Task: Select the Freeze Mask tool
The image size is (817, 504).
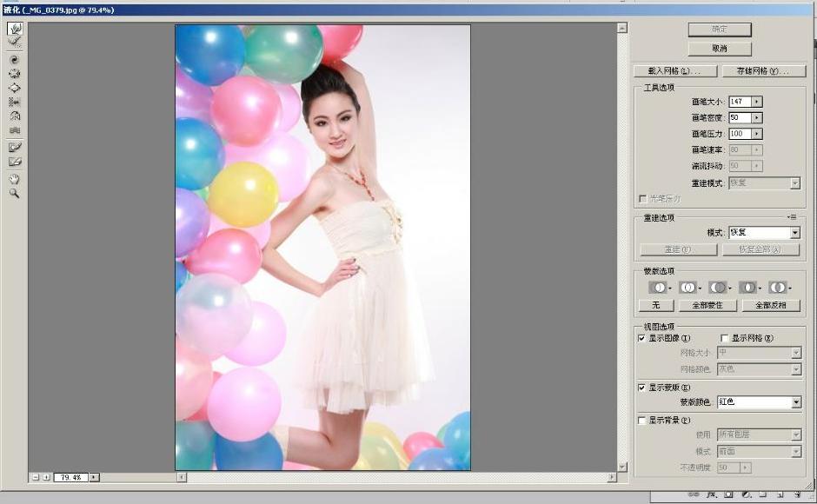Action: (15, 148)
